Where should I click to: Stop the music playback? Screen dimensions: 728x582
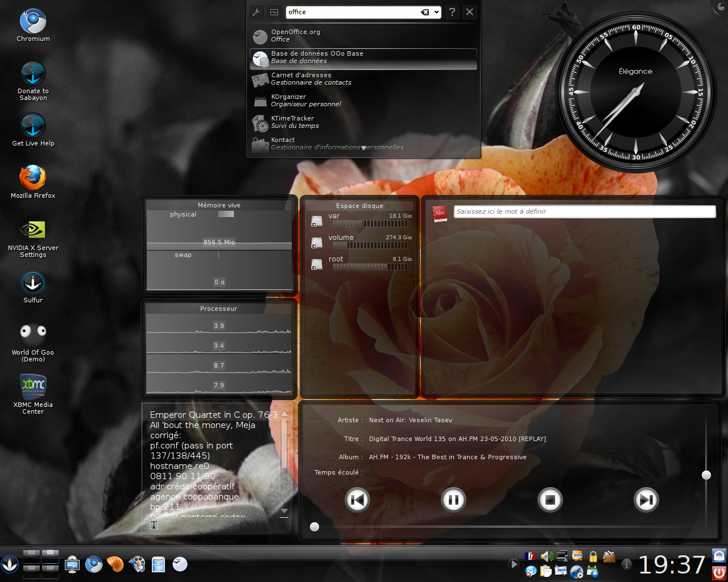(550, 500)
